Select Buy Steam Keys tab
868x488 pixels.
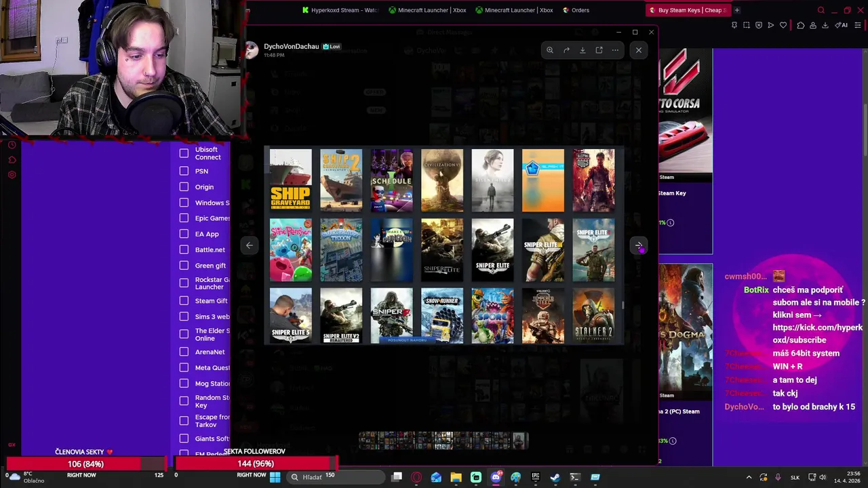click(687, 10)
